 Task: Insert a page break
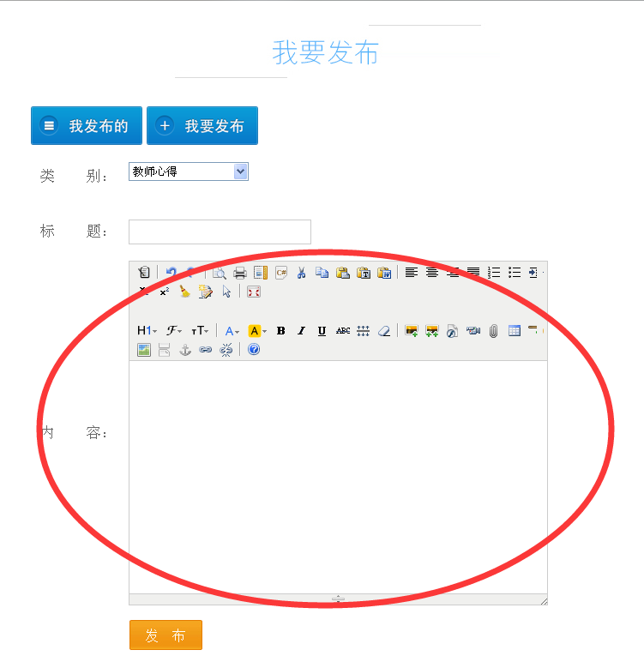click(x=164, y=350)
